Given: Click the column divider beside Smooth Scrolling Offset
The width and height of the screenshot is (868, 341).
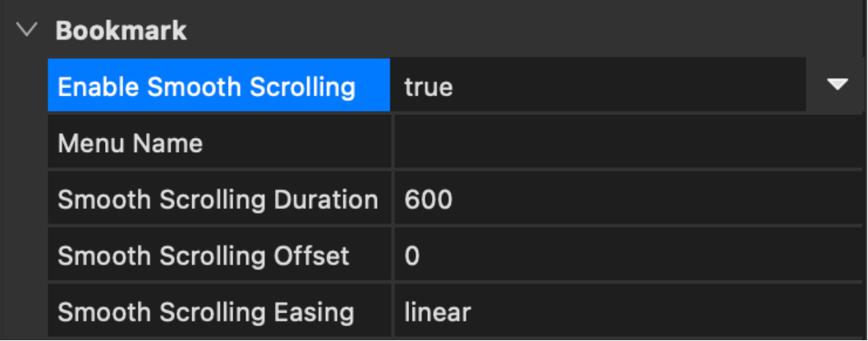Looking at the screenshot, I should [x=393, y=256].
